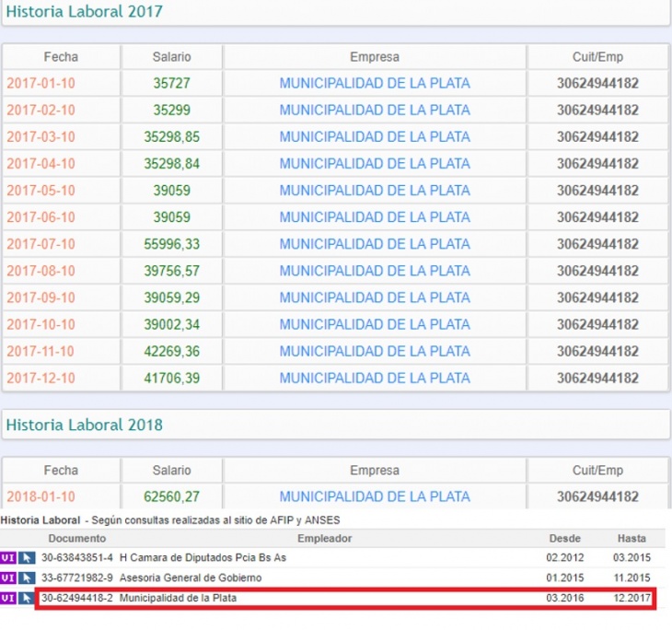This screenshot has width=672, height=630.
Task: Click the Salario column header in 2018 table
Action: [171, 470]
